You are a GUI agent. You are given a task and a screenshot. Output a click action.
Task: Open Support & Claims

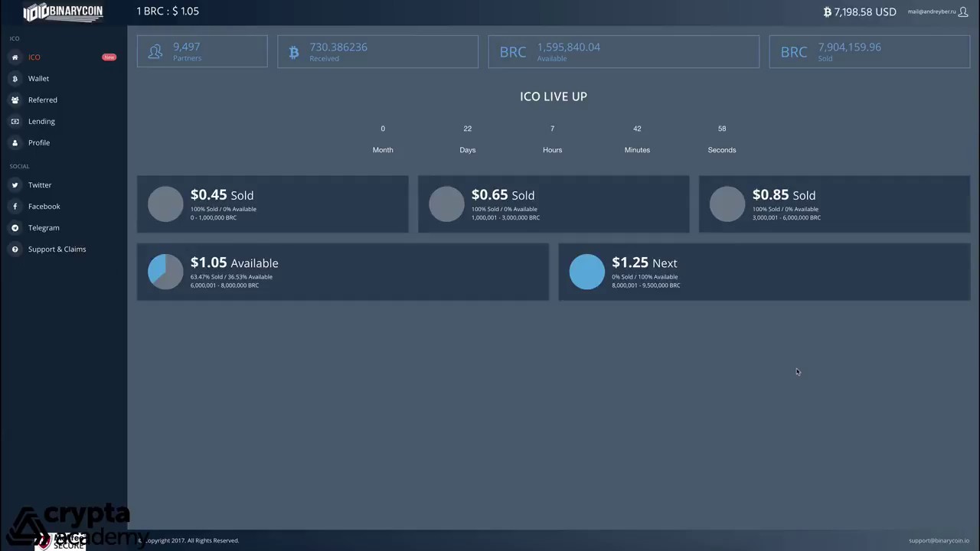click(57, 249)
